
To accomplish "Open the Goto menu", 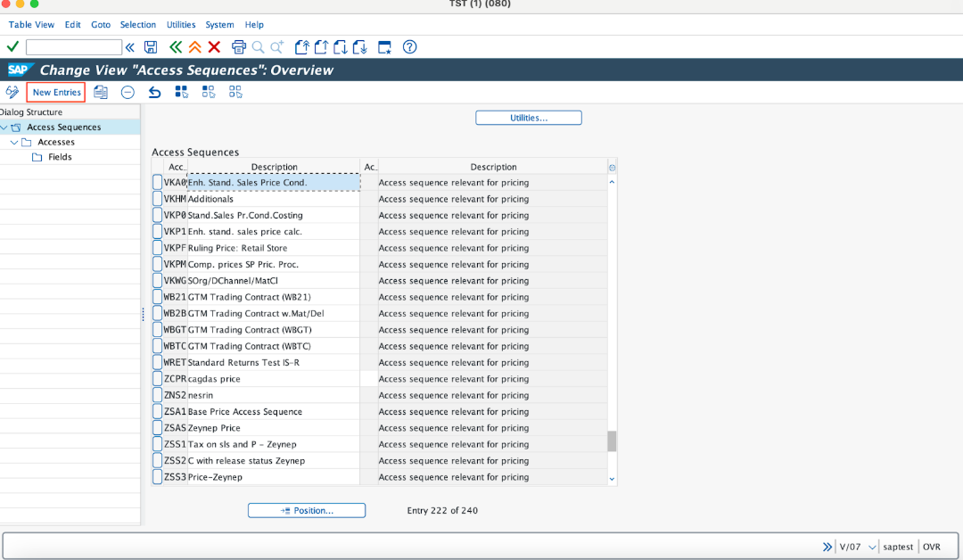I will (101, 25).
